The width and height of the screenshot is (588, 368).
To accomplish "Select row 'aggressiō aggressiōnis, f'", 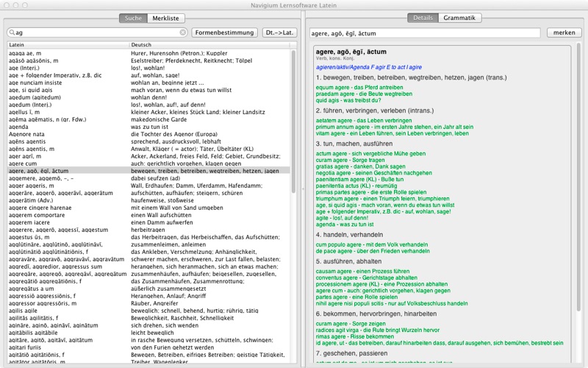I will pyautogui.click(x=148, y=296).
